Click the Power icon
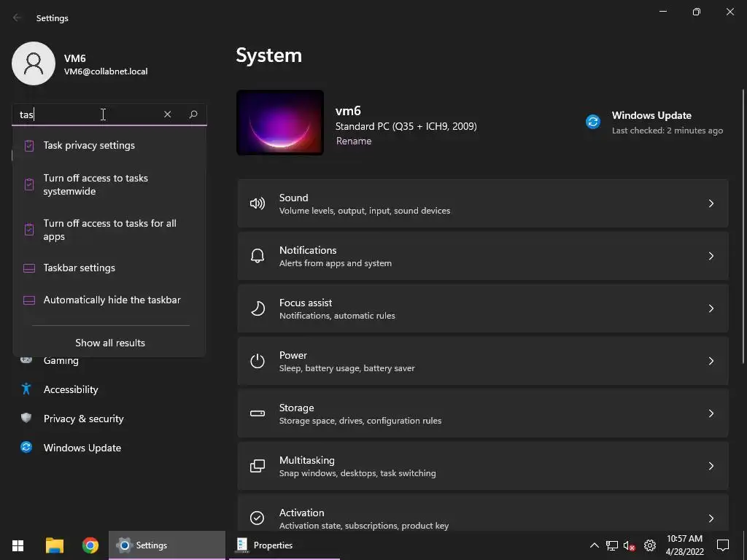Image resolution: width=747 pixels, height=560 pixels. coord(258,361)
